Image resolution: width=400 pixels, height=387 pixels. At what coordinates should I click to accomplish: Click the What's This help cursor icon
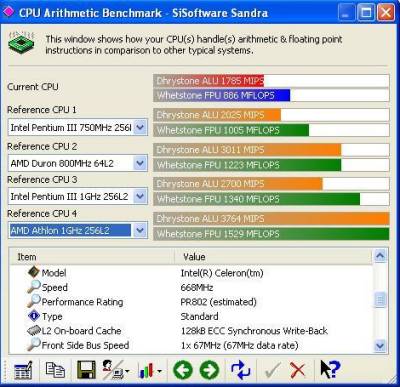point(330,369)
